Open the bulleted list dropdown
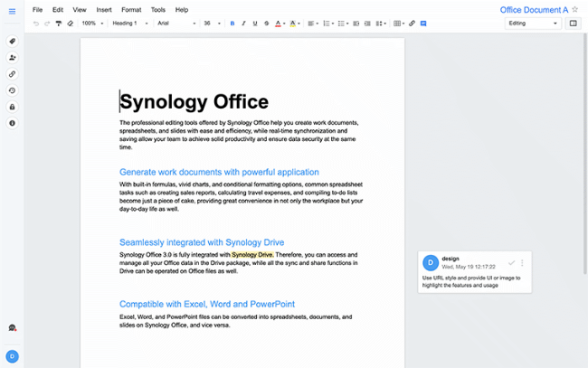 coord(343,24)
